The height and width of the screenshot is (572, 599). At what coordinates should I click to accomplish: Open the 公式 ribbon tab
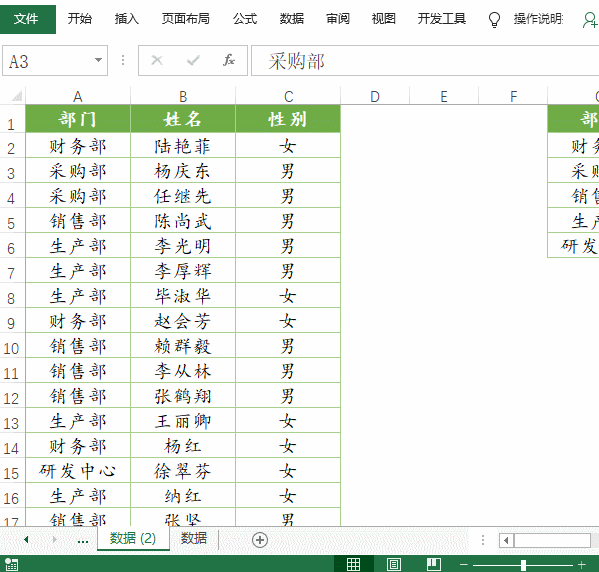pyautogui.click(x=245, y=18)
